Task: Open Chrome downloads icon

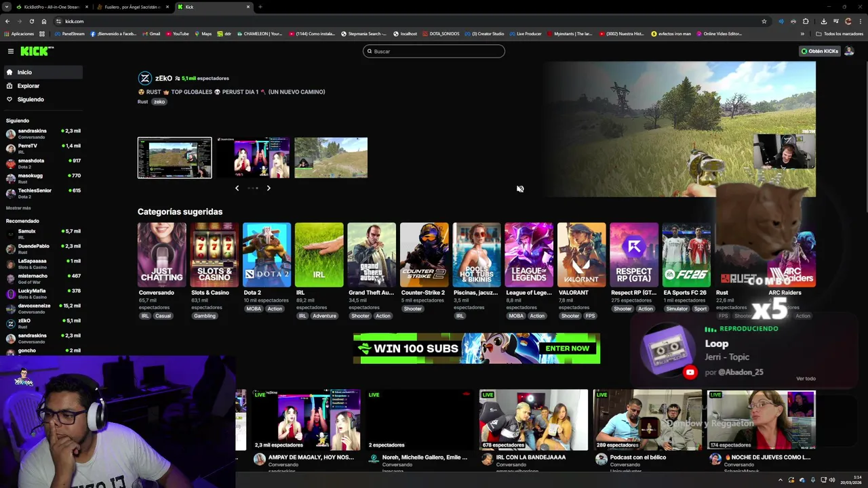Action: [823, 21]
